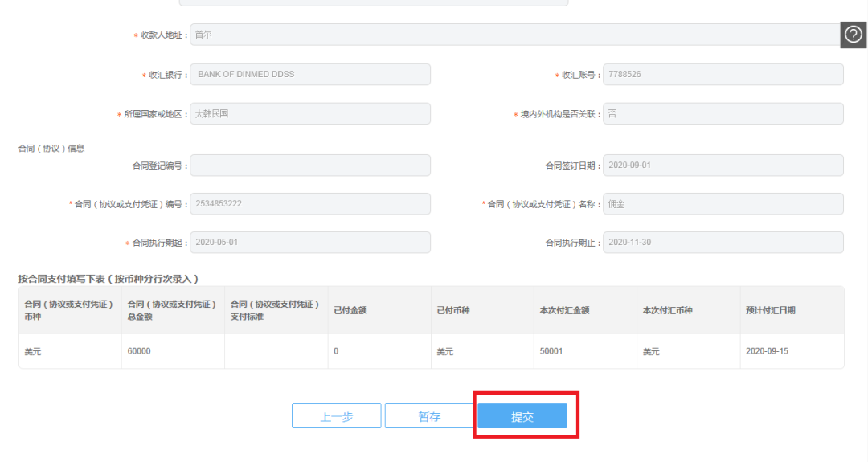Select the total amount cell 60000
868x462 pixels.
(174, 351)
